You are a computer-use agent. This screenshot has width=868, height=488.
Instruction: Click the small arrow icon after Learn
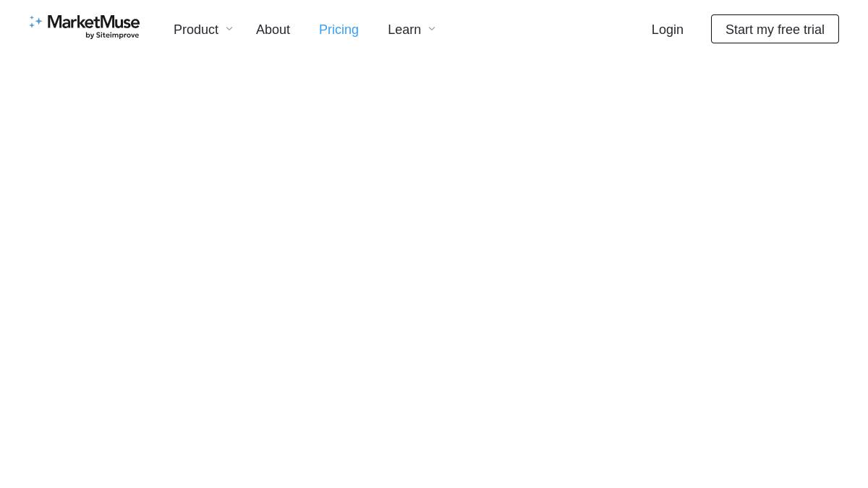[432, 29]
